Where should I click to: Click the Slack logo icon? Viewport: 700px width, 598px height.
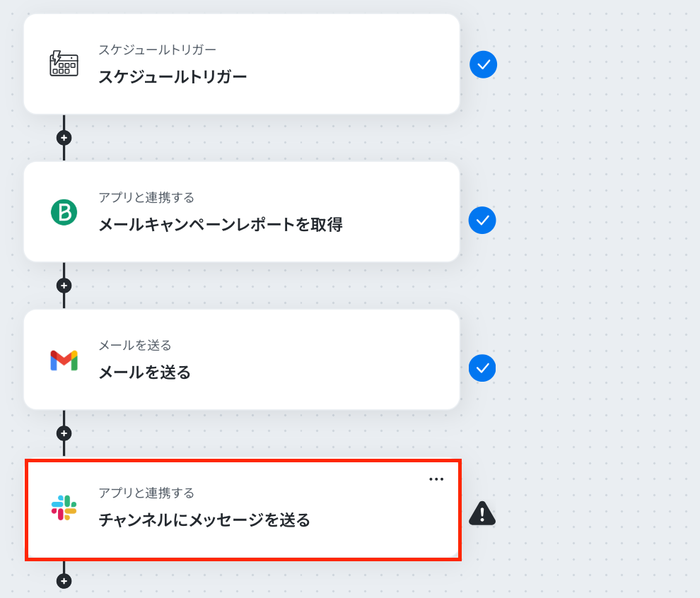click(x=64, y=508)
